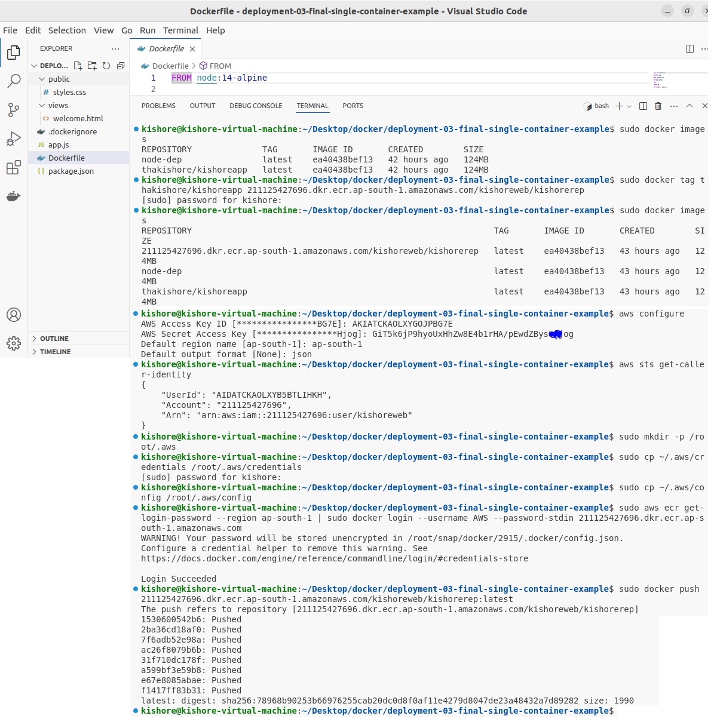This screenshot has height=728, width=714.
Task: Open the Terminal menu
Action: [x=180, y=30]
